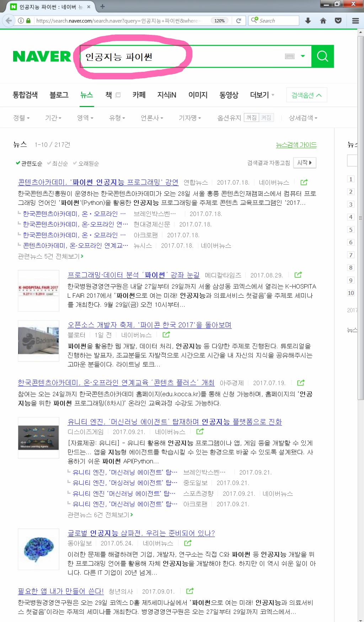364x622 pixels.
Task: Start auto-refresh with 시작 button
Action: pyautogui.click(x=305, y=163)
